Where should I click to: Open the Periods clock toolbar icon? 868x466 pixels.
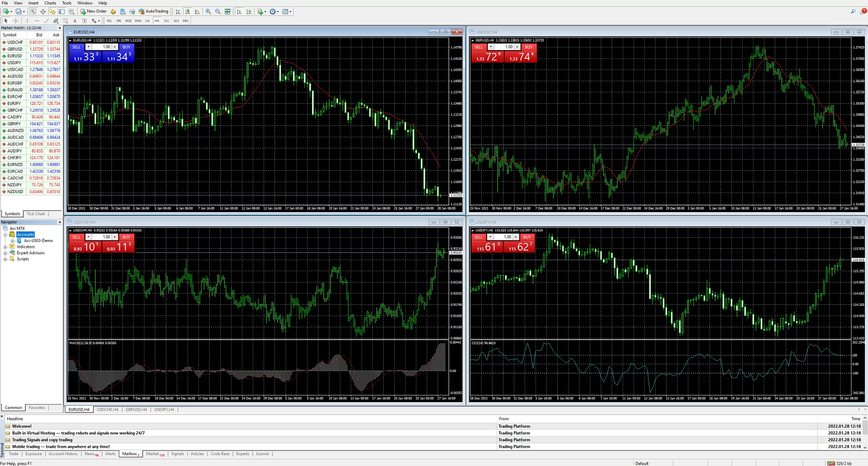point(272,11)
